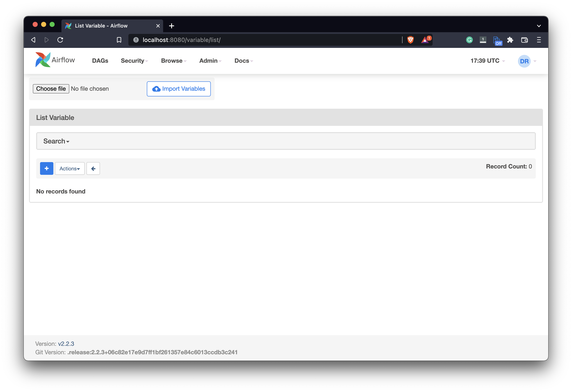Open the 17:39 UTC timezone dropdown
572x392 pixels.
pos(487,61)
